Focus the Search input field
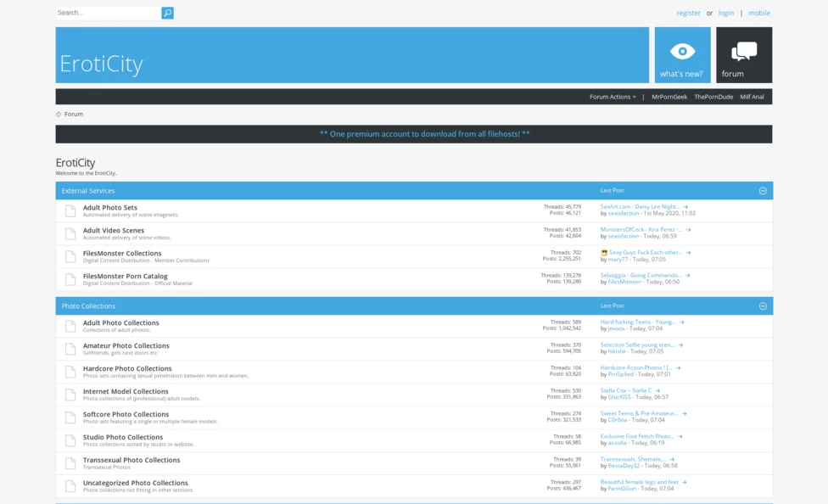The height and width of the screenshot is (504, 828). (108, 13)
